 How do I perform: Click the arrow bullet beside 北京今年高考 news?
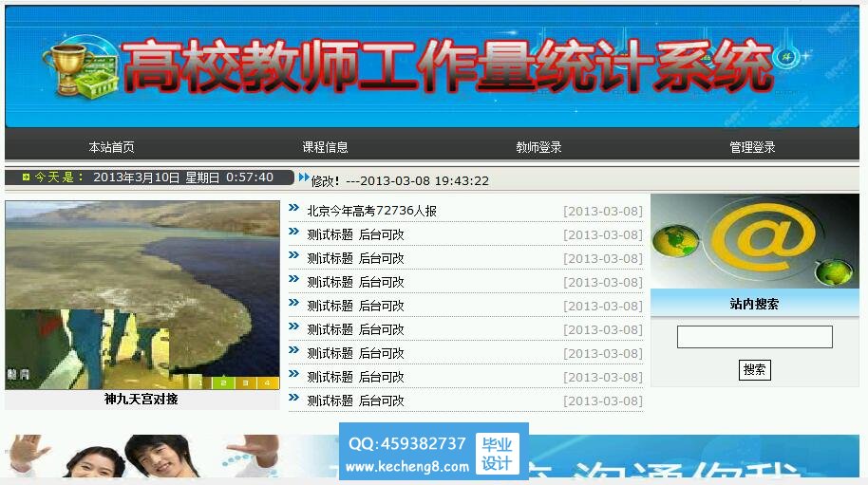294,208
